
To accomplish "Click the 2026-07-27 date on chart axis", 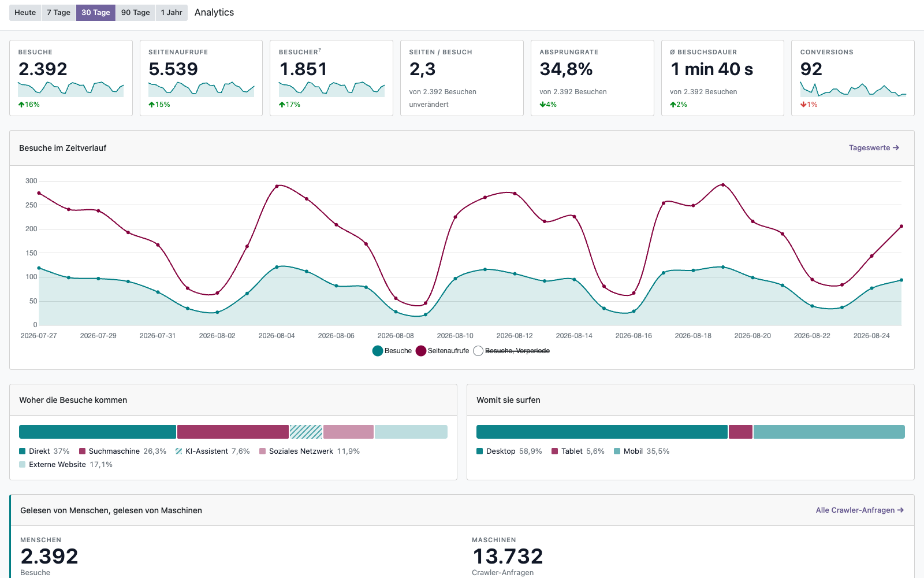I will pos(39,336).
